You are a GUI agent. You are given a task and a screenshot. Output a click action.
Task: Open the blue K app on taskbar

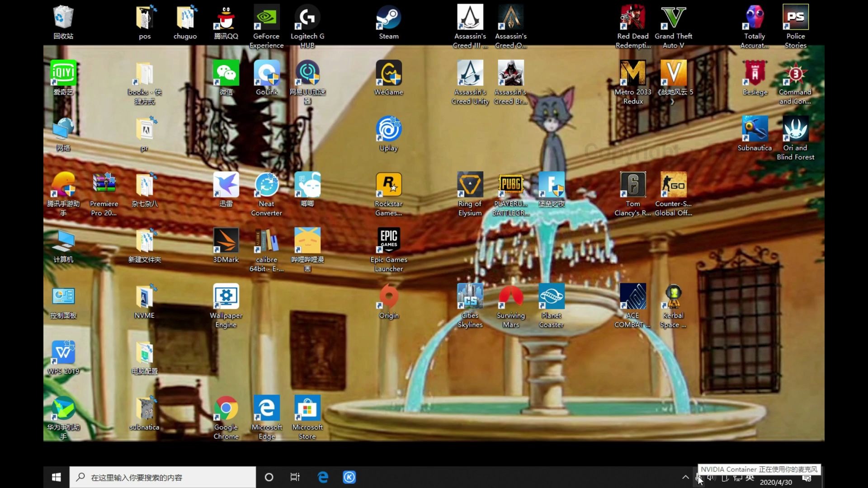tap(349, 477)
